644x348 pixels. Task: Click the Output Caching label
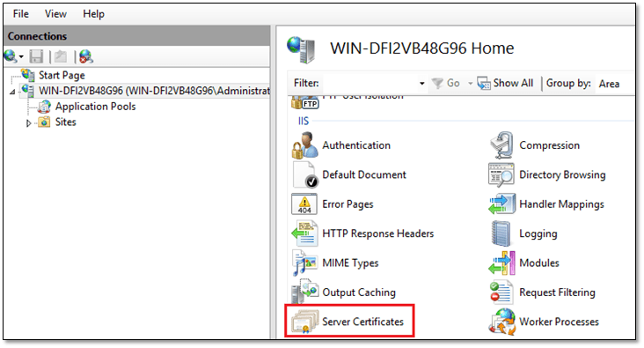click(359, 292)
